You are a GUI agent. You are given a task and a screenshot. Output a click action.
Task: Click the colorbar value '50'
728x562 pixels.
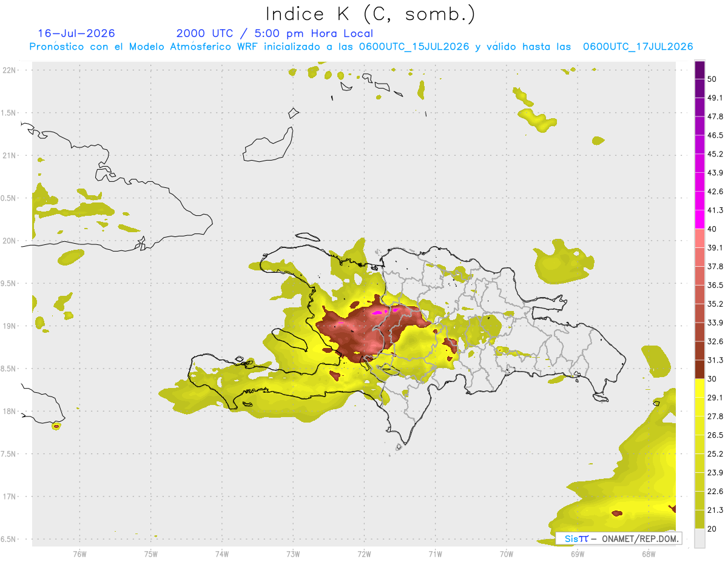pos(713,79)
